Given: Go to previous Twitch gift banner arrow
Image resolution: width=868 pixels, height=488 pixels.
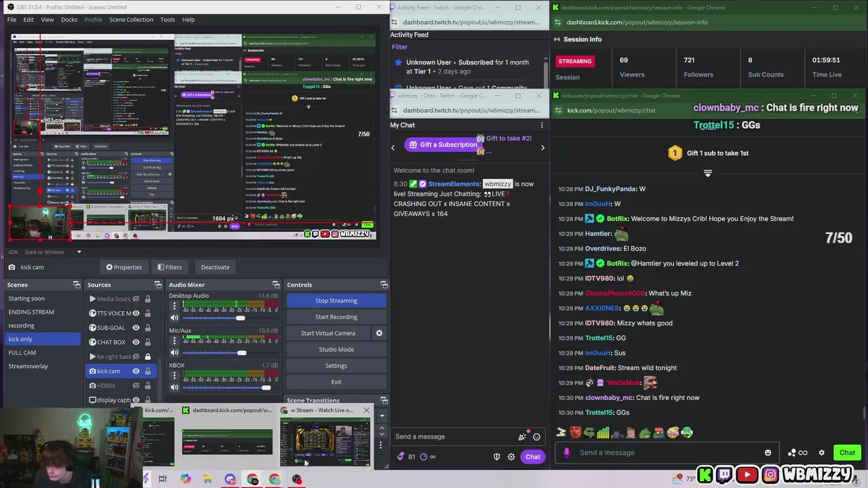Looking at the screenshot, I should click(393, 148).
